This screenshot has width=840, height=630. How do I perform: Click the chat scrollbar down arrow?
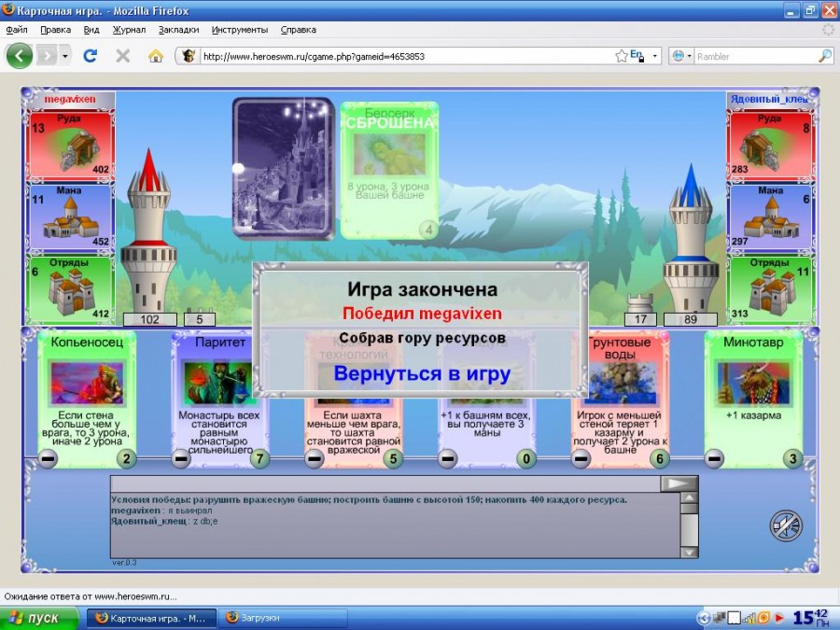tap(689, 553)
